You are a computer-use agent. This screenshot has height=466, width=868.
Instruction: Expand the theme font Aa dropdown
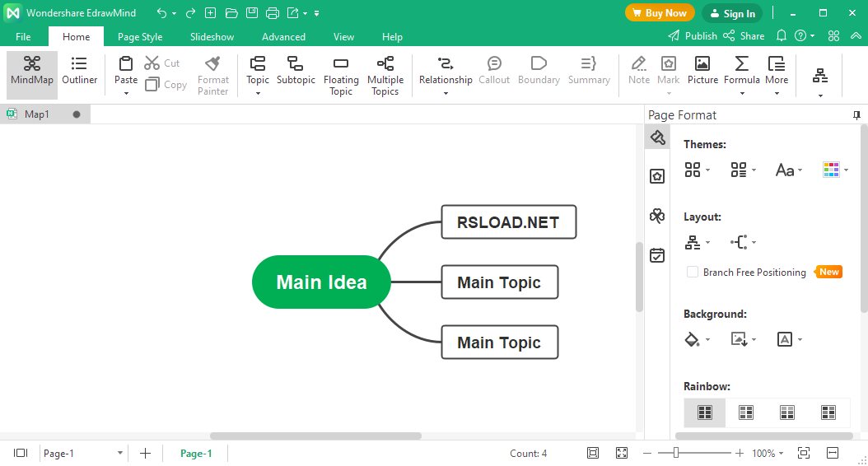click(x=788, y=170)
